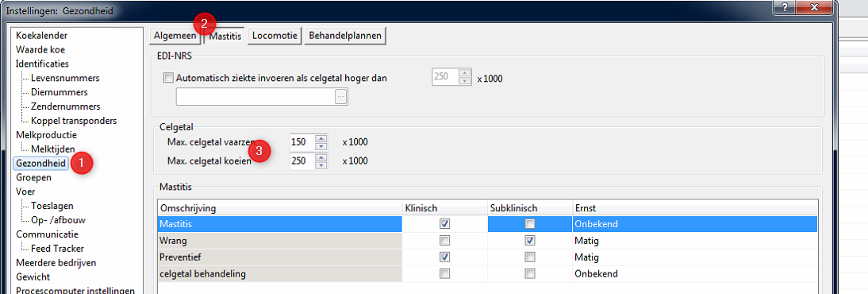Decrease Max. celgetal koeien value

[321, 165]
